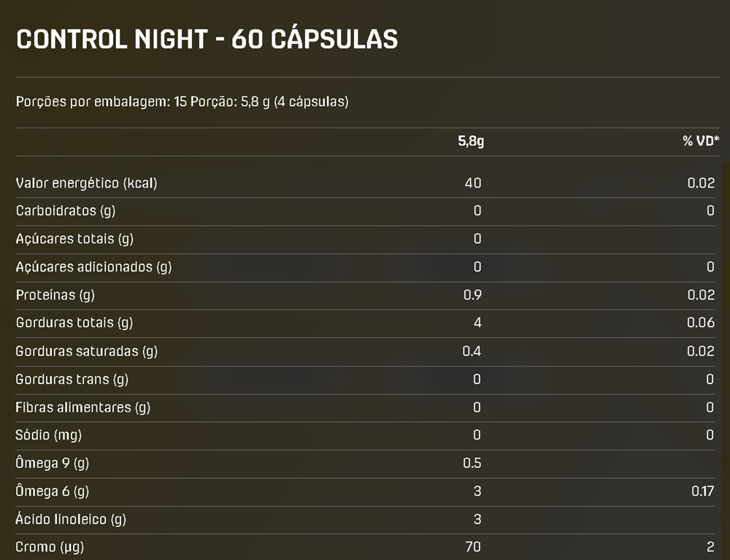The image size is (730, 560).
Task: Click the 'Gorduras saturadas (g)' row label
Action: [x=87, y=351]
